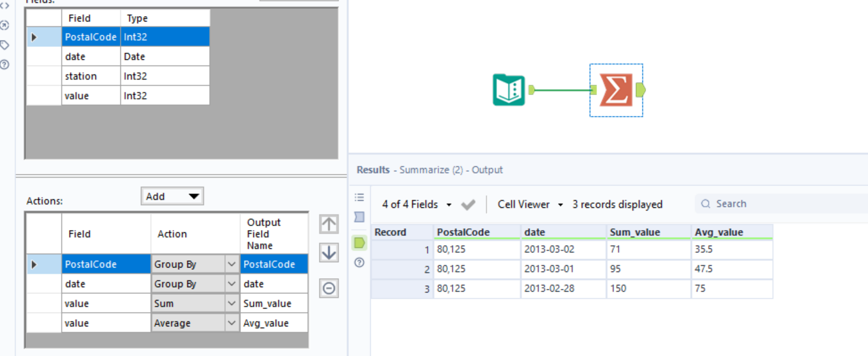Select the green Output anchor in Results panel
This screenshot has width=868, height=356.
[x=359, y=242]
